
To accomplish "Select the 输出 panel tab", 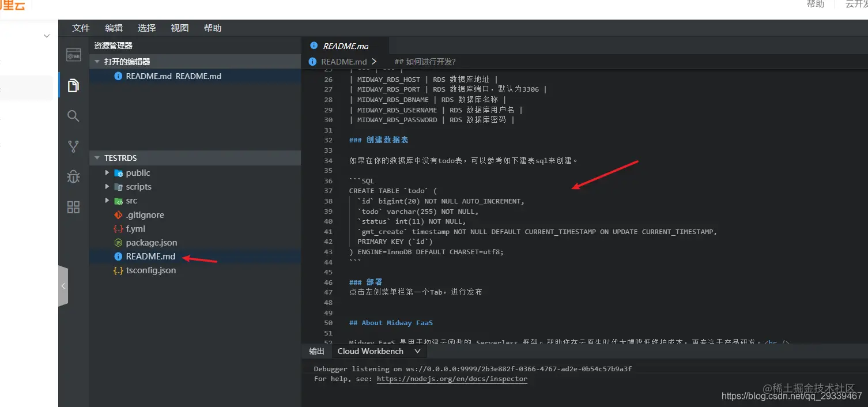I will pos(316,351).
